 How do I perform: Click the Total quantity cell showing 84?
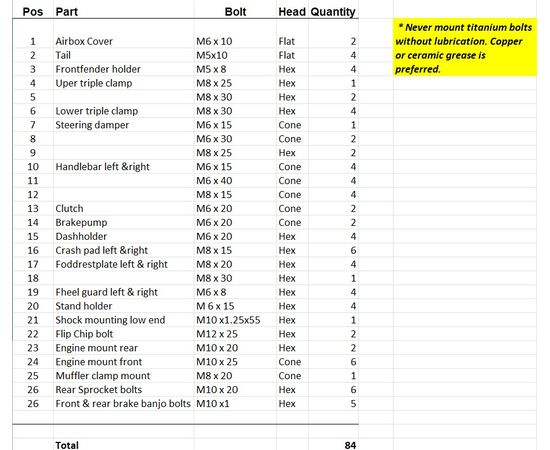coord(333,445)
